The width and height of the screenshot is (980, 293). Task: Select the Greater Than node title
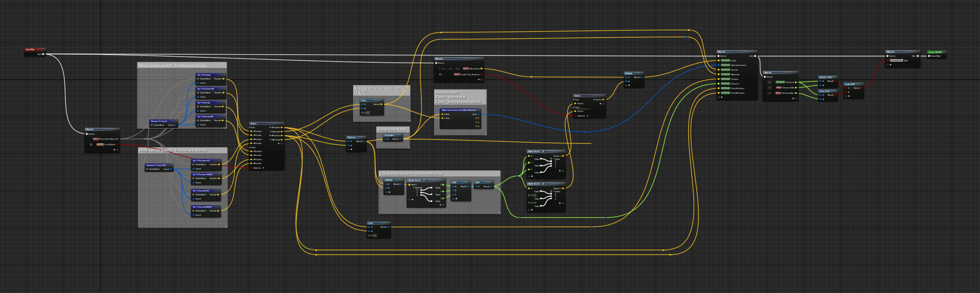[x=826, y=77]
